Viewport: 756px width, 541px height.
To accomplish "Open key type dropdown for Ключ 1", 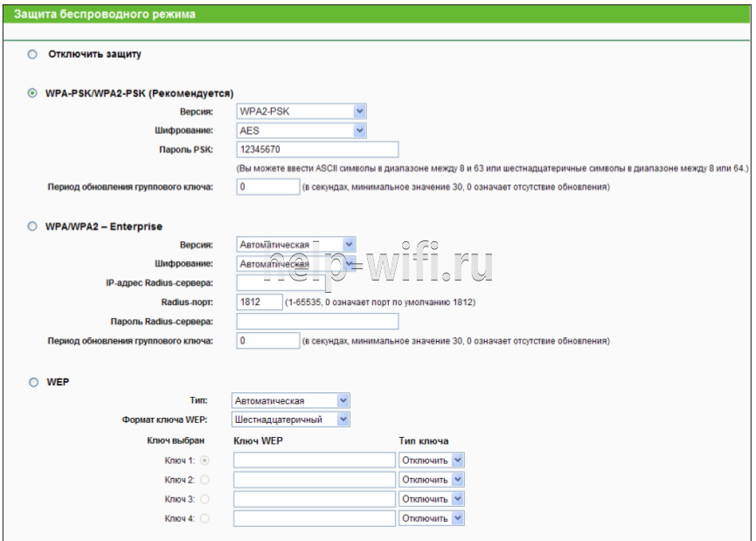I will tap(431, 461).
